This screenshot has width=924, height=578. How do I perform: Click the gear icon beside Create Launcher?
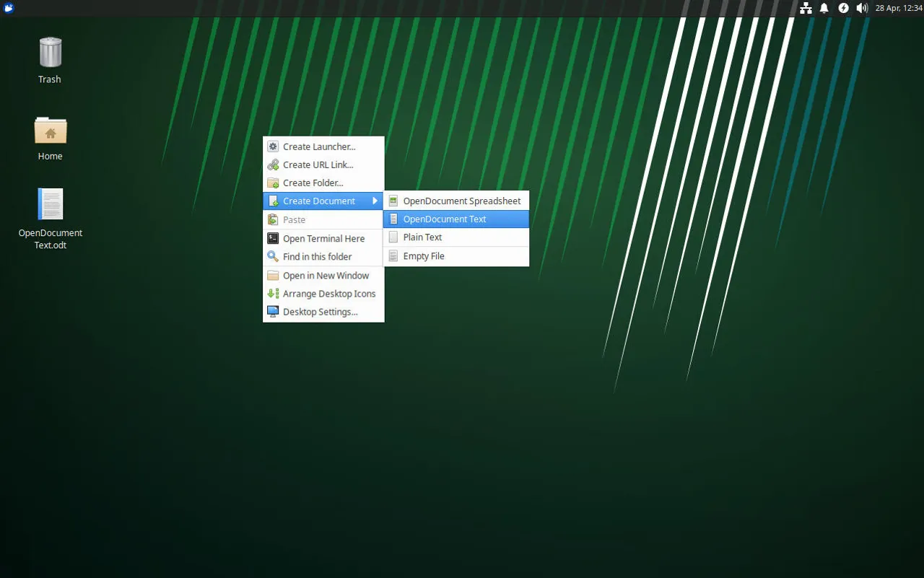pyautogui.click(x=273, y=146)
